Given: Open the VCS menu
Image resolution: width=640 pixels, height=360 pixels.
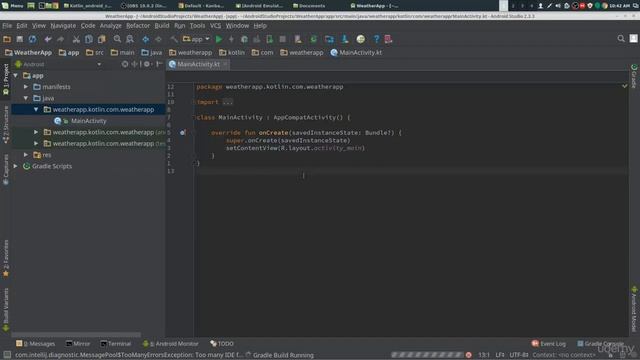Looking at the screenshot, I should coord(216,26).
